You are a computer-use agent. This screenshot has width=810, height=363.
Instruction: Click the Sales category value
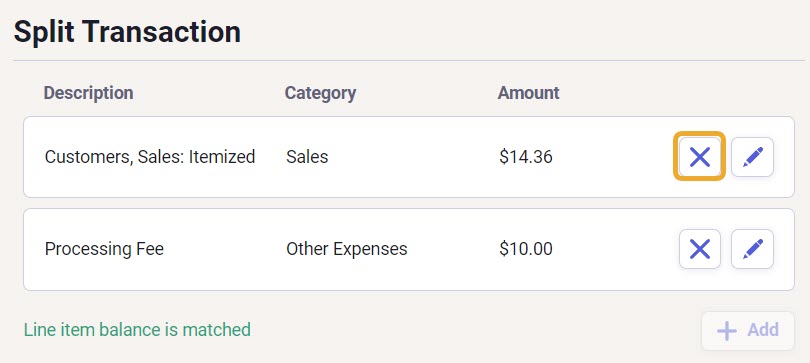307,156
